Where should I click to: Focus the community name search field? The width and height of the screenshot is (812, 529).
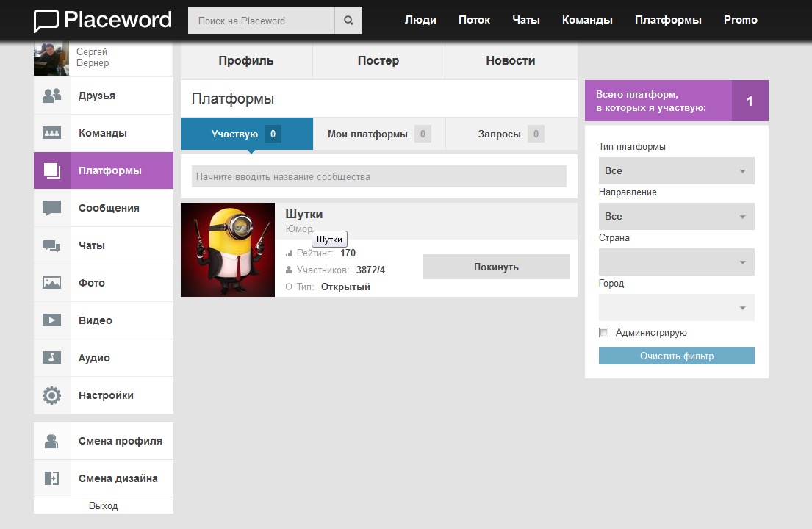pos(379,176)
